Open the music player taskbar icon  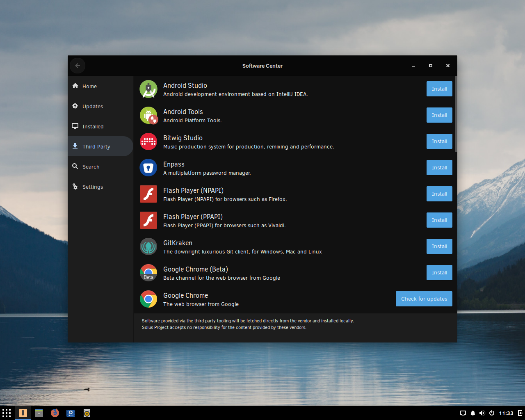click(x=87, y=413)
